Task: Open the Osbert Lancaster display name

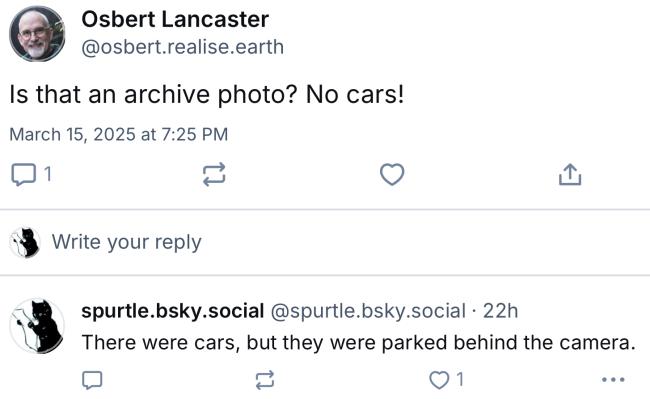Action: click(x=175, y=19)
